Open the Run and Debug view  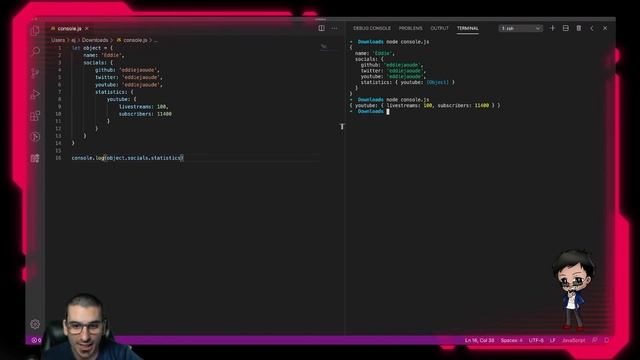35,94
